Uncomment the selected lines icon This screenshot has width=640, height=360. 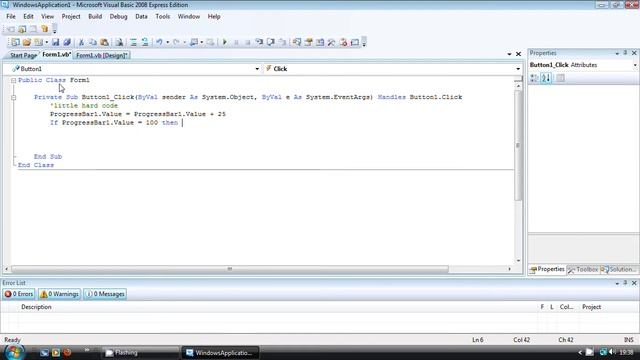tap(145, 42)
